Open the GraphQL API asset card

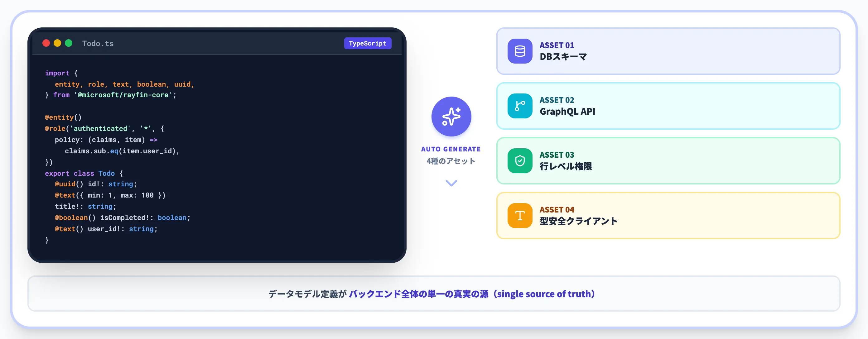point(668,106)
